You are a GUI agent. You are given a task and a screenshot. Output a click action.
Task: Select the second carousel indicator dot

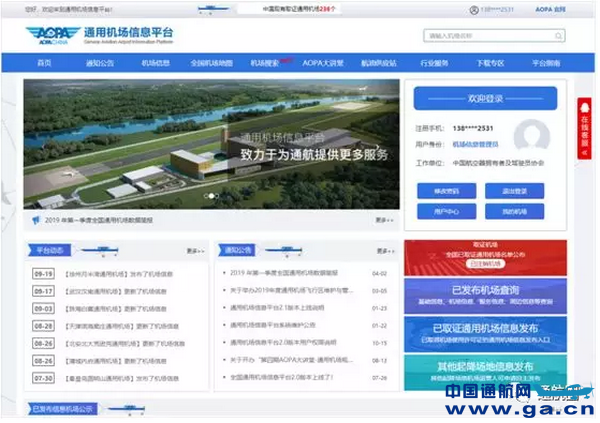point(214,196)
